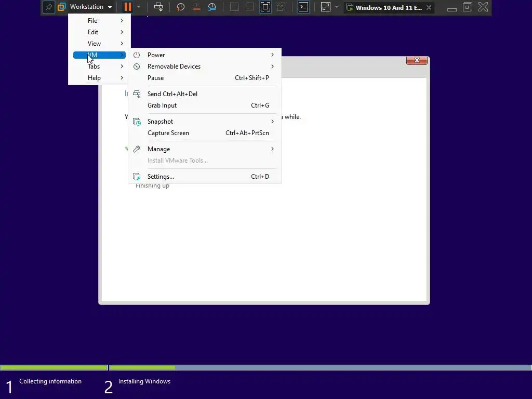Expand the Removable Devices submenu
This screenshot has height=399, width=532.
click(205, 66)
